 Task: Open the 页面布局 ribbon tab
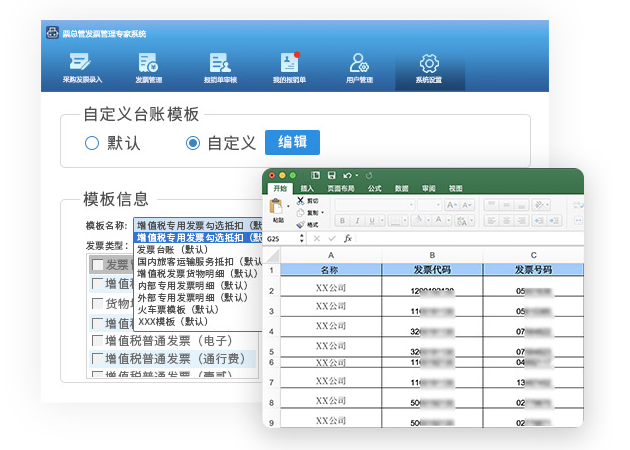(x=340, y=188)
